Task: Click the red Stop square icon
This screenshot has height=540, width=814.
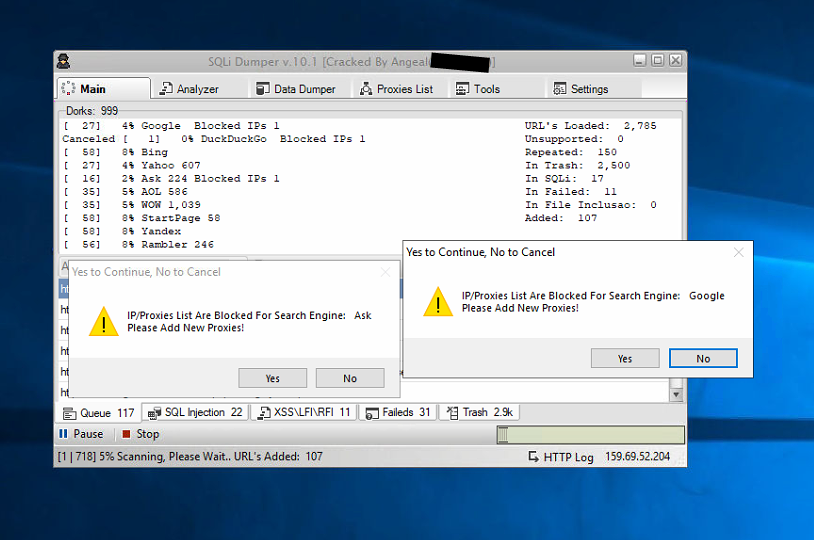Action: 126,434
